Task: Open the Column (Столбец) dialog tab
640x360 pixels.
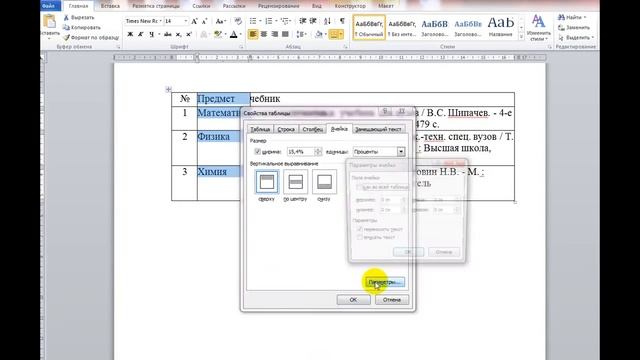Action: tap(313, 129)
